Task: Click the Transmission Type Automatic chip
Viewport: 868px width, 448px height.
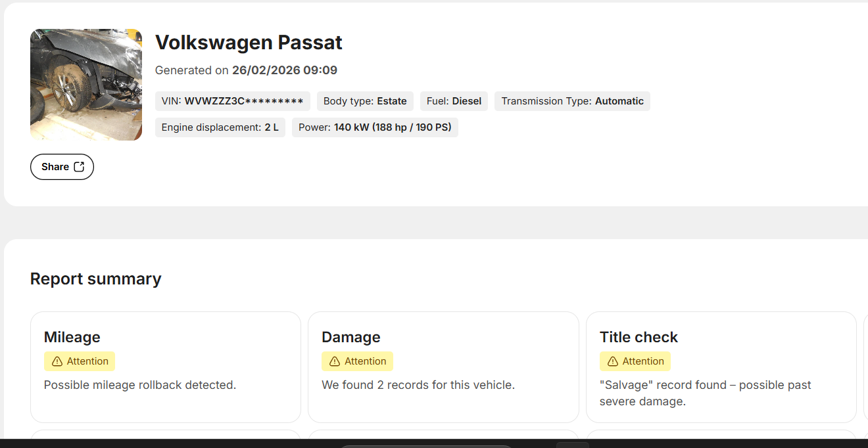Action: click(572, 101)
